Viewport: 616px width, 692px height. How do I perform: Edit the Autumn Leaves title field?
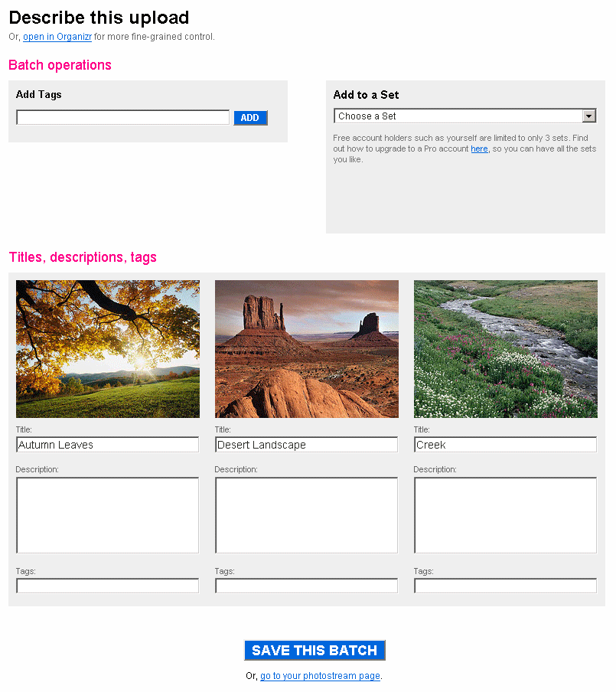108,445
